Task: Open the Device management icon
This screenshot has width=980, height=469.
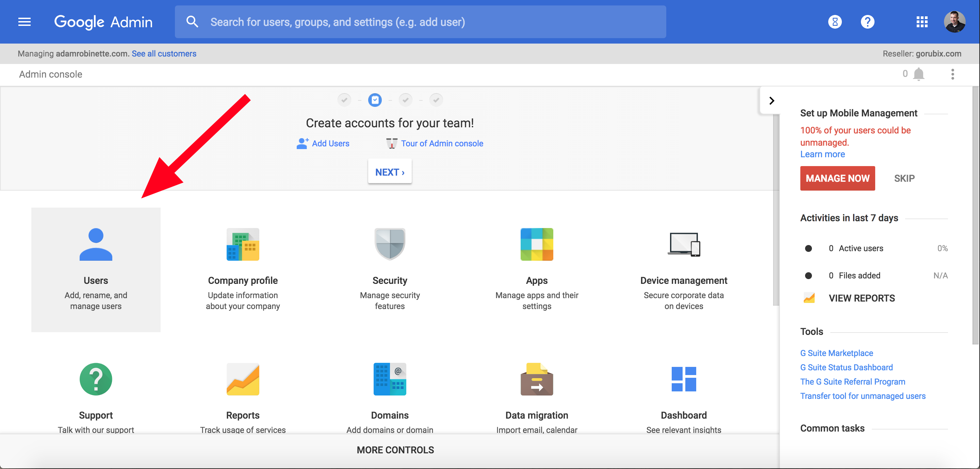Action: [x=684, y=244]
